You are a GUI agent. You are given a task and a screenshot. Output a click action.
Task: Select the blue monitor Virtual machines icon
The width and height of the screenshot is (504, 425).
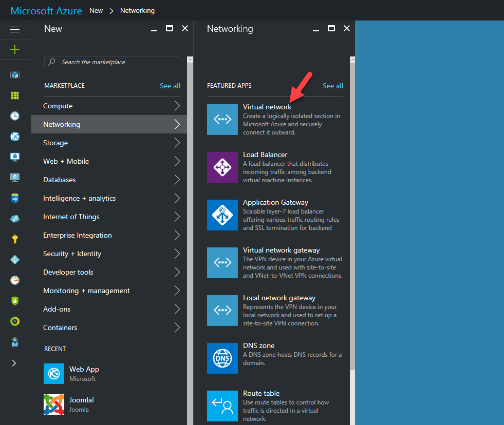tap(15, 157)
